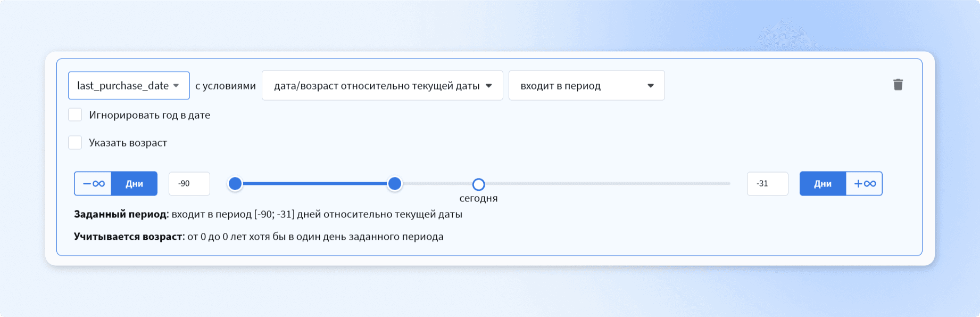Expand the дата/возраст относительно текущей даты dropdown
Viewport: 980px width, 317px height.
pos(382,85)
